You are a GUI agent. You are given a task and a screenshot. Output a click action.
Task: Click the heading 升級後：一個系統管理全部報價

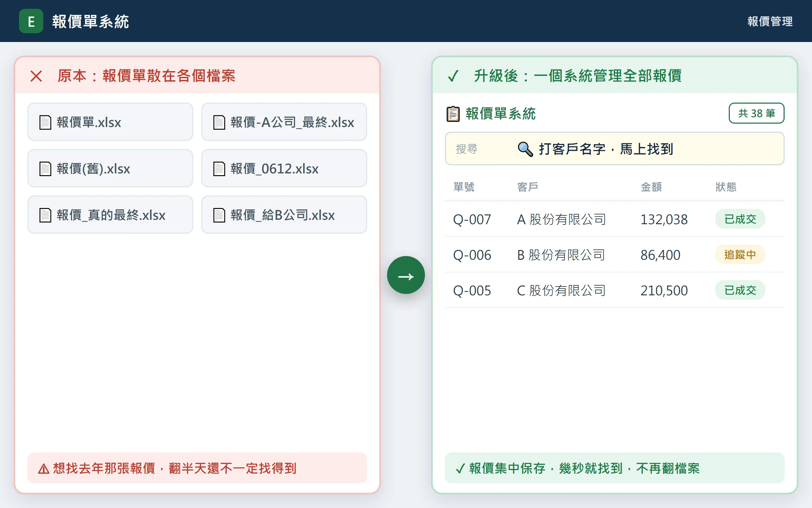tap(578, 76)
